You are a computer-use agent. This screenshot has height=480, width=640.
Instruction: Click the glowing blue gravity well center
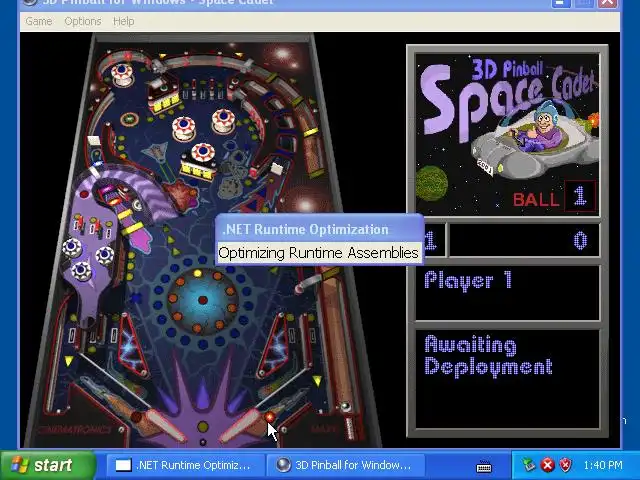(203, 300)
